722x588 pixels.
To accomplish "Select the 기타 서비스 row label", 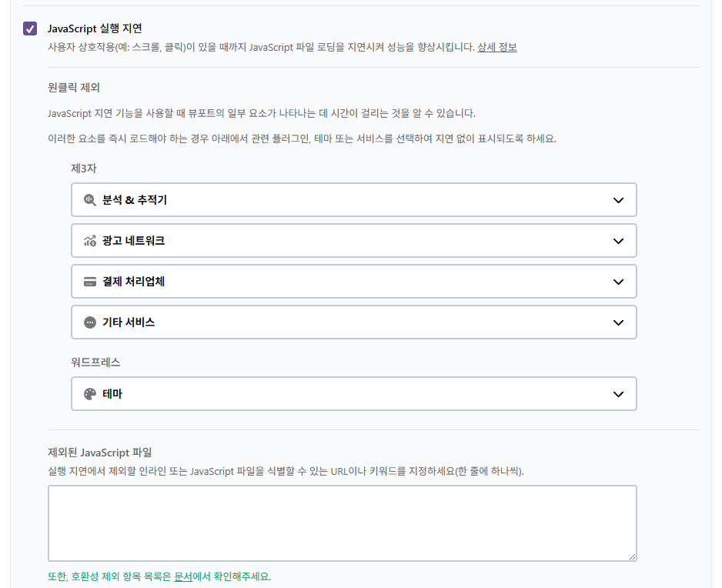I will [127, 322].
